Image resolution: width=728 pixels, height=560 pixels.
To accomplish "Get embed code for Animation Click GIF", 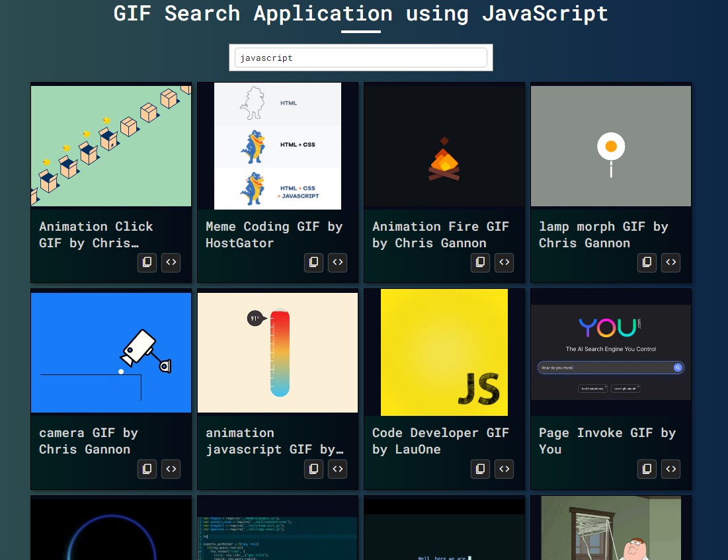I will pos(171,262).
